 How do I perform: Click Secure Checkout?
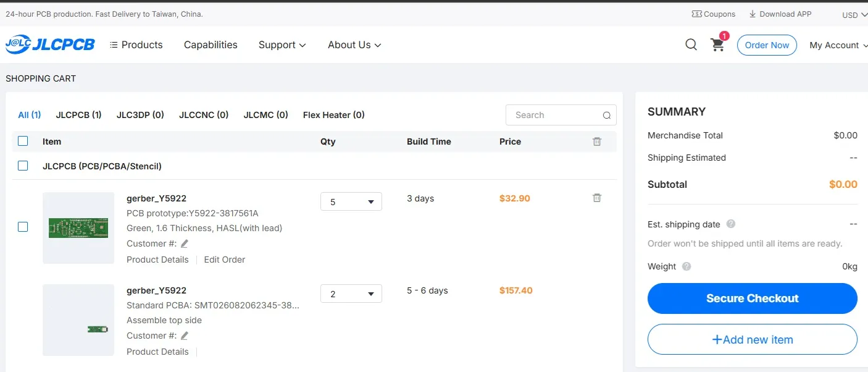[x=752, y=298]
